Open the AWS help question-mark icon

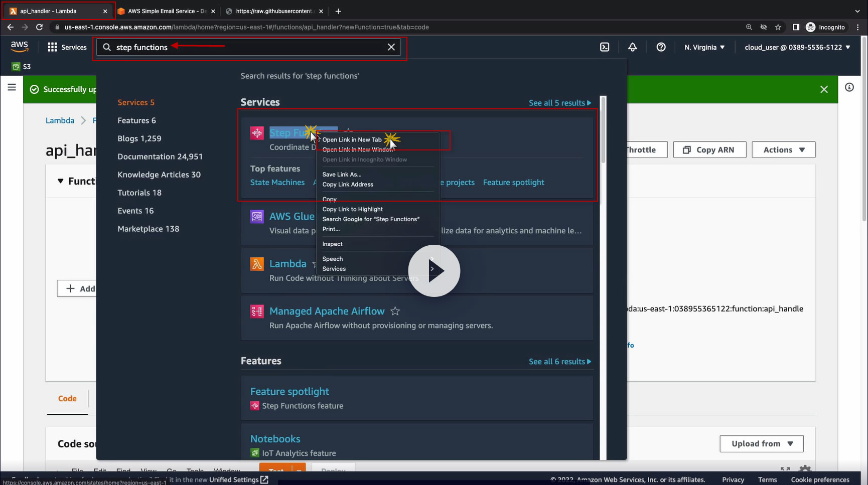click(x=661, y=47)
